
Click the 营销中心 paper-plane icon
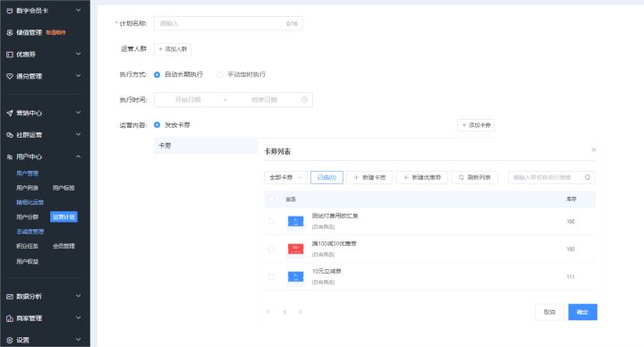(10, 113)
